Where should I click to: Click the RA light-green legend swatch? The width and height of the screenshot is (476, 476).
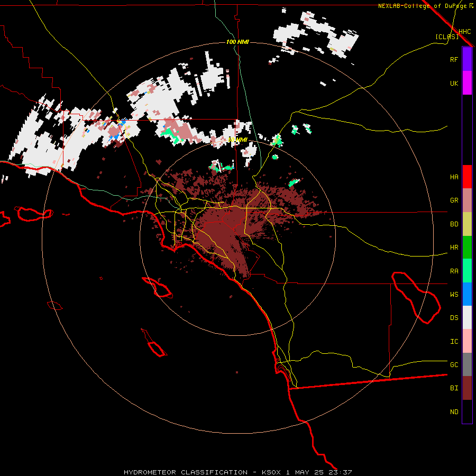click(x=467, y=271)
